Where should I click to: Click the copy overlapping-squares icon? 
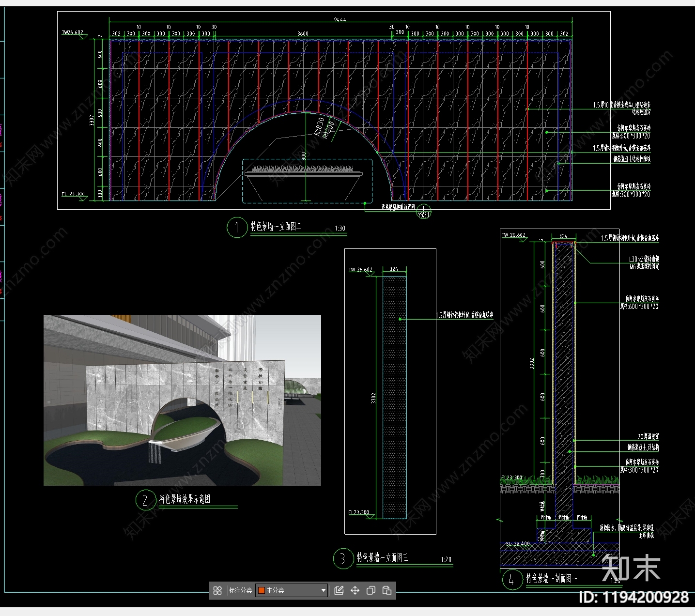point(371,590)
